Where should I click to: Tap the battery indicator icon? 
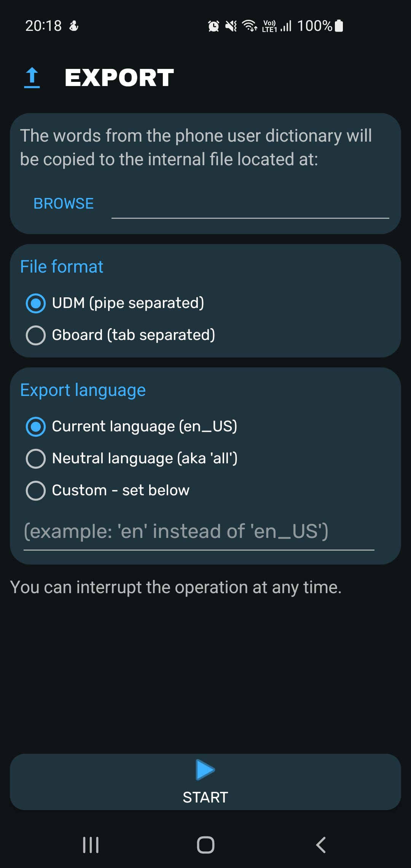(339, 26)
